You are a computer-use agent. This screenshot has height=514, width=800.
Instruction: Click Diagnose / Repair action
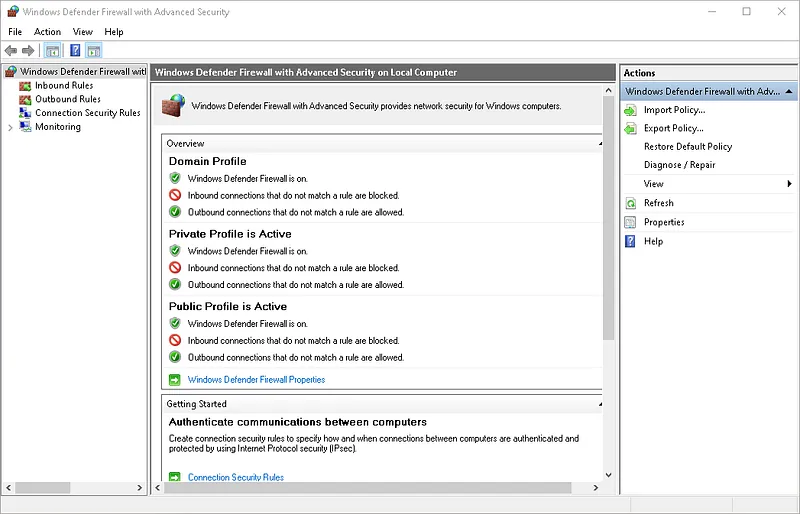tap(680, 165)
